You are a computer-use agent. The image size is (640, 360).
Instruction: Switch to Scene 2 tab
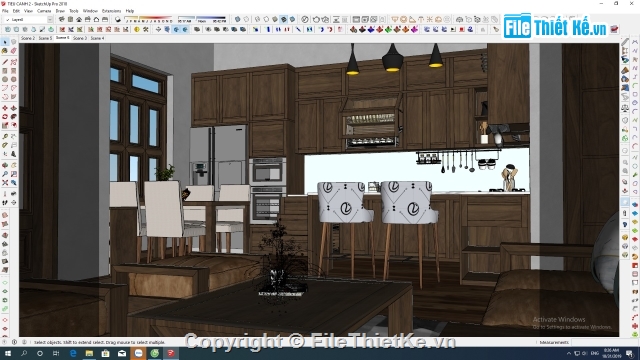(x=28, y=38)
